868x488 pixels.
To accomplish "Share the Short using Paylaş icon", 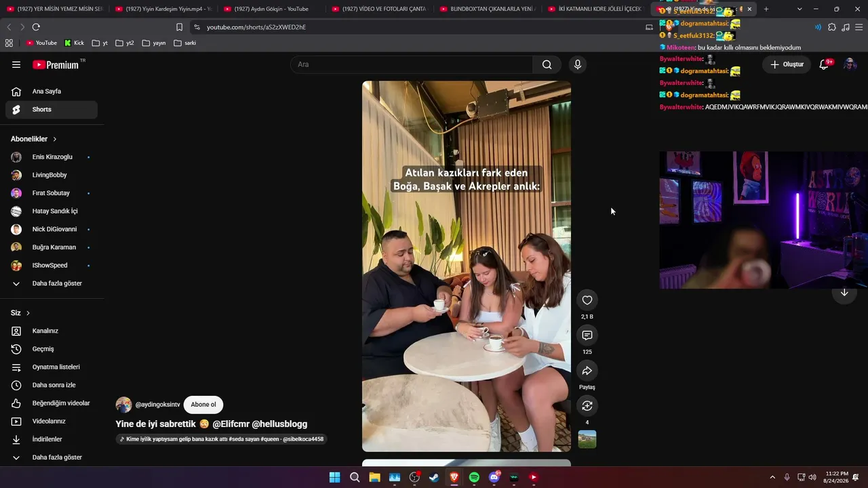I will [587, 371].
